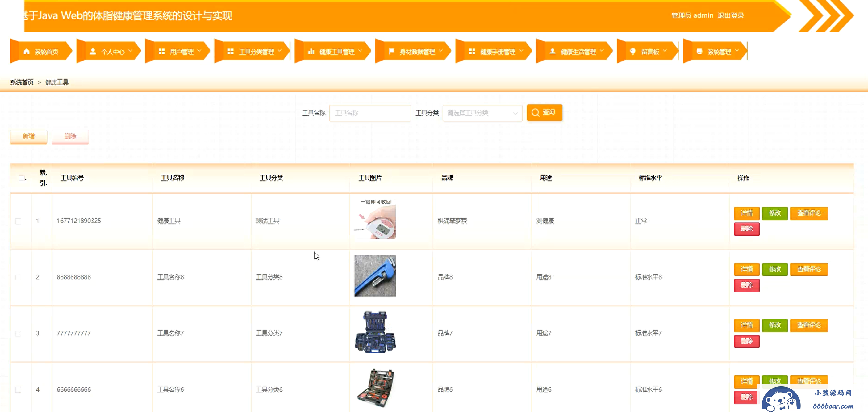Check the checkbox for the 工具名称8 row
868x412 pixels.
[18, 277]
